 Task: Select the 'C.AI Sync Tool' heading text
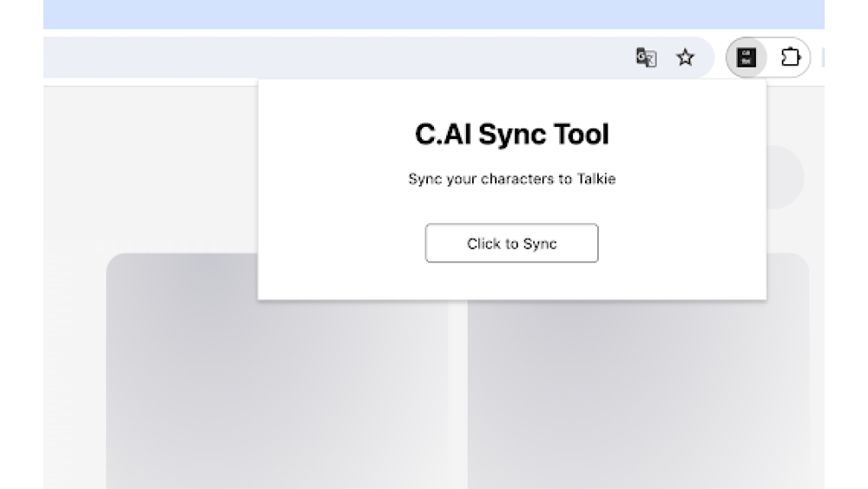pyautogui.click(x=512, y=135)
